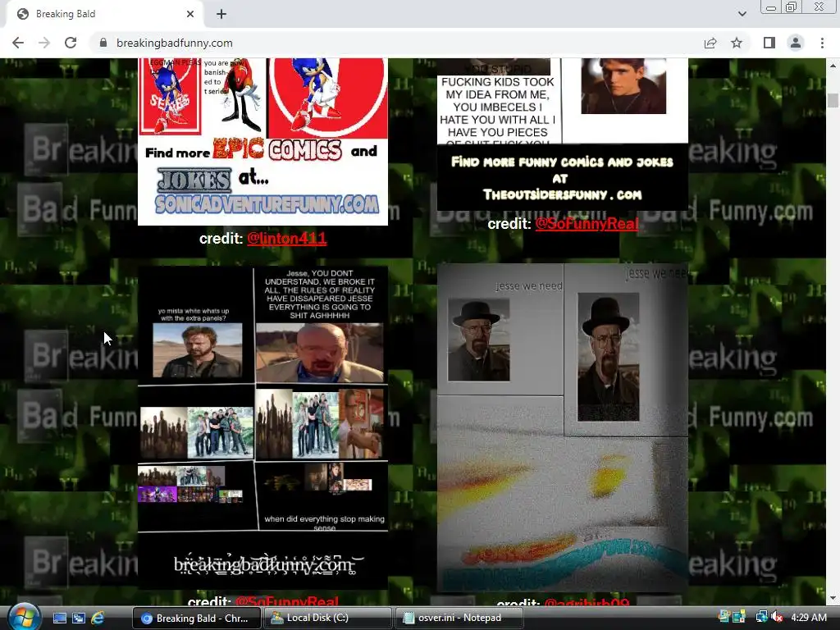
Task: Bookmark this page with star icon
Action: tap(737, 43)
